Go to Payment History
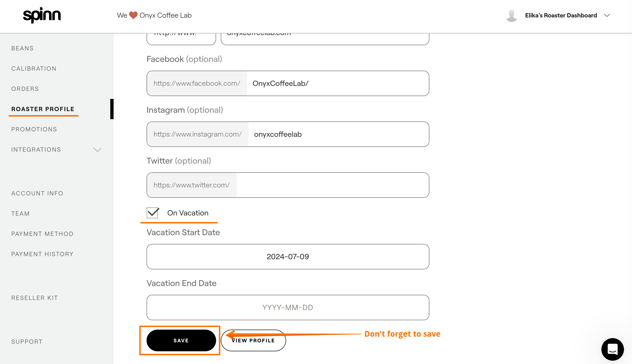The width and height of the screenshot is (632, 364). click(x=42, y=254)
